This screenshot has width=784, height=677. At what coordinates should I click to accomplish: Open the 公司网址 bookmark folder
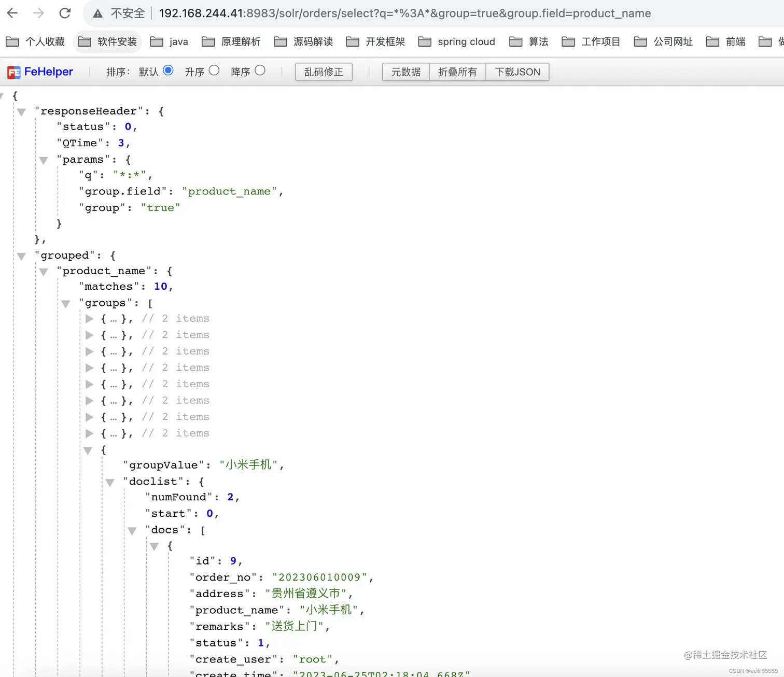pos(663,41)
